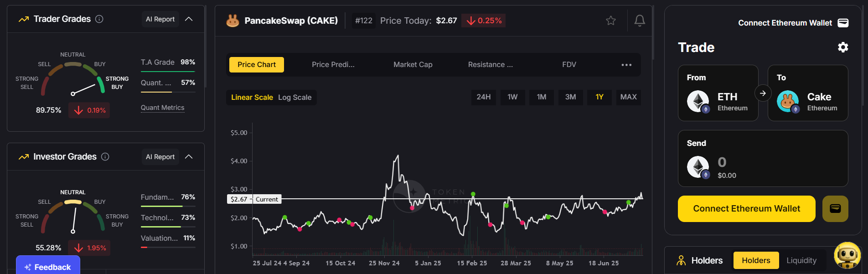Switch to the Resistance tab
This screenshot has width=868, height=274.
[x=491, y=65]
